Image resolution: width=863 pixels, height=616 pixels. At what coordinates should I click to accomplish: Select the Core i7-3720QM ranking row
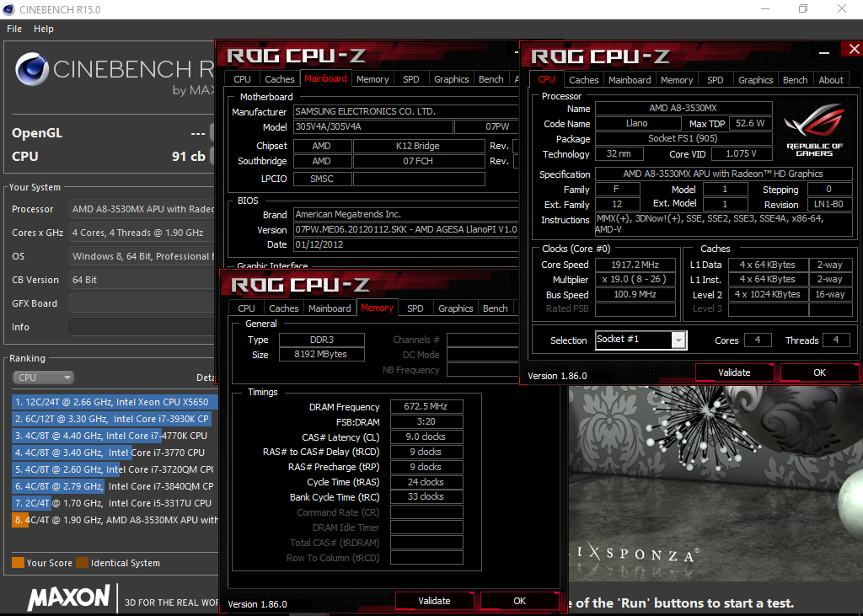[x=115, y=469]
